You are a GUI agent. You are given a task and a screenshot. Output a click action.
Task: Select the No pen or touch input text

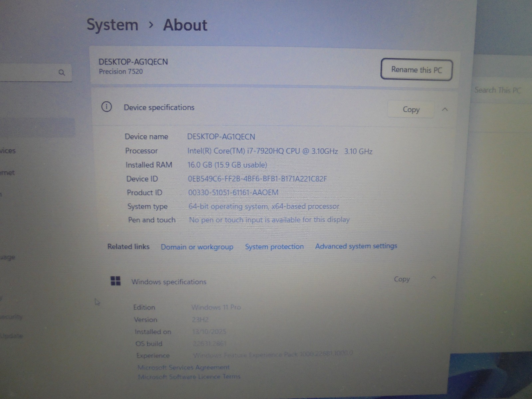(269, 220)
